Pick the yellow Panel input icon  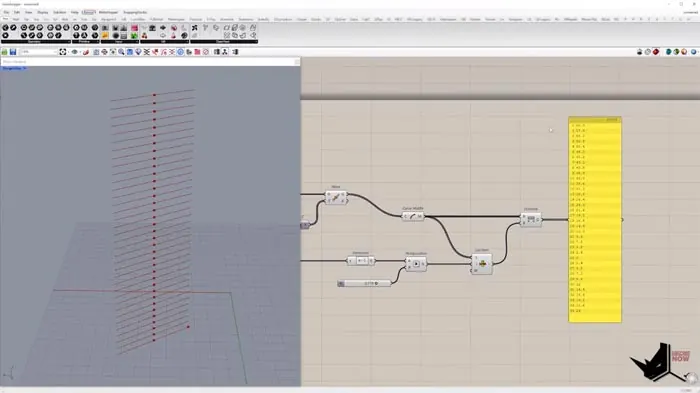pos(105,36)
